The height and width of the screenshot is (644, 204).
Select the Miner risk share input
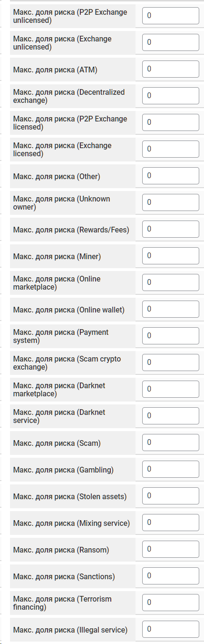pyautogui.click(x=171, y=256)
